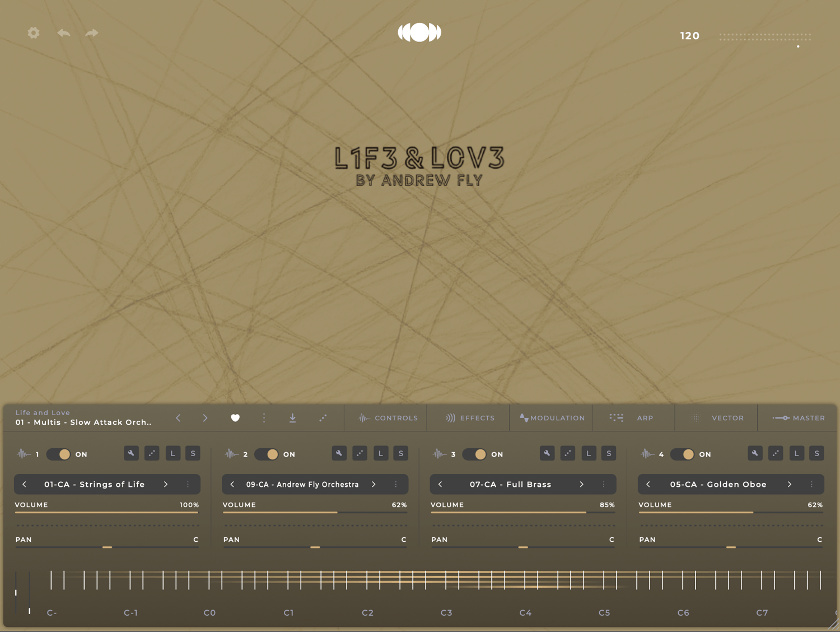Image resolution: width=840 pixels, height=632 pixels.
Task: Go to next preset after Slow Attack Orch
Action: 205,418
